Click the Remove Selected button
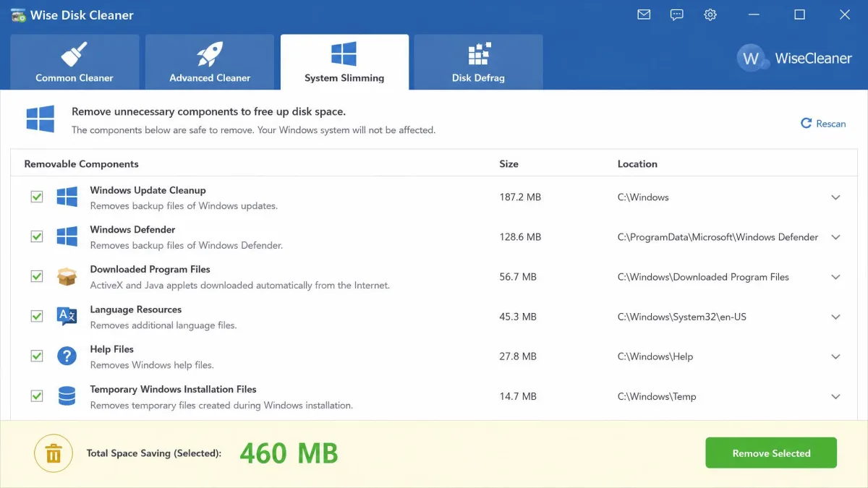This screenshot has height=488, width=868. click(x=771, y=453)
